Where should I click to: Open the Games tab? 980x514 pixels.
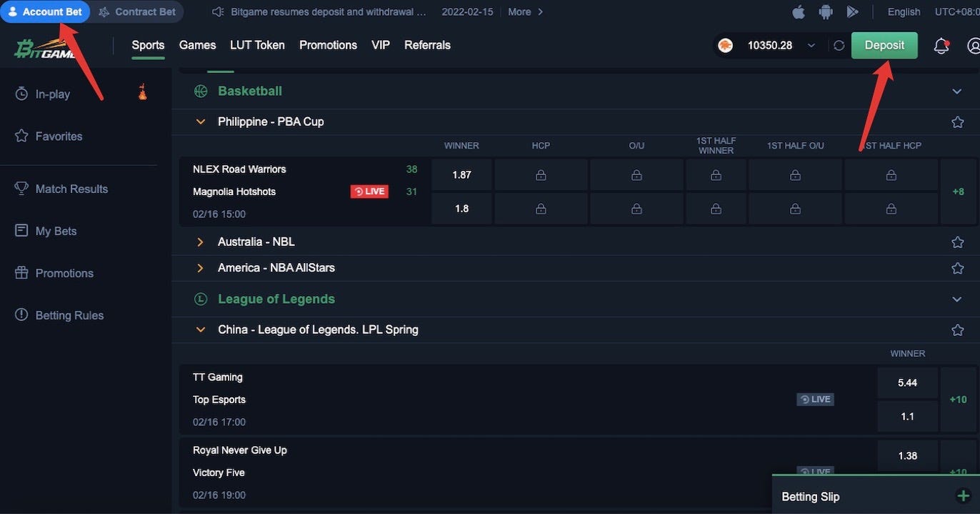(x=197, y=45)
